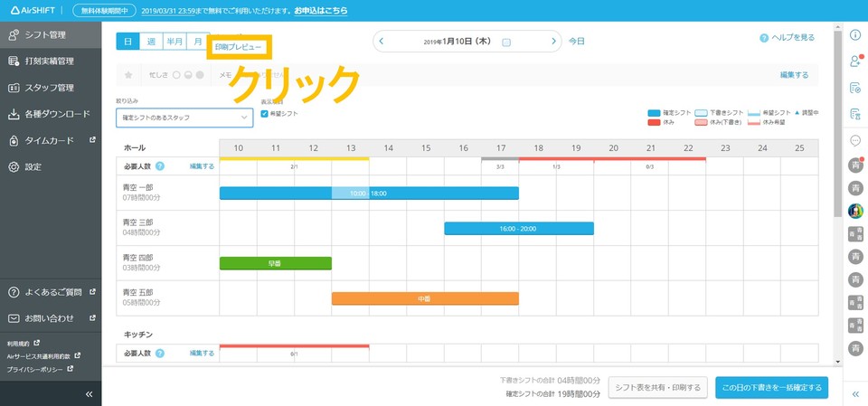Click シフト表を共有・印刷する button
The height and width of the screenshot is (406, 868).
tap(657, 387)
